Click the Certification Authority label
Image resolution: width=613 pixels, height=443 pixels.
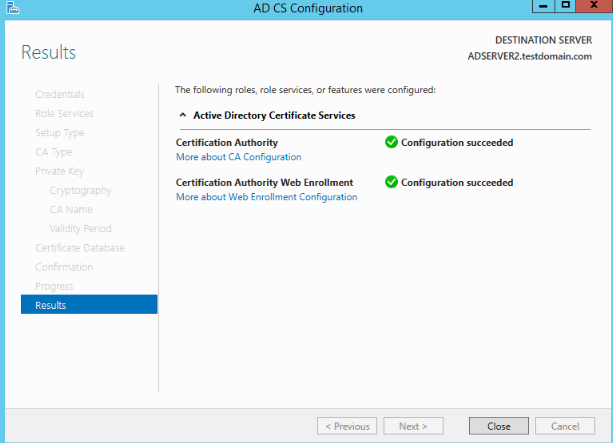(227, 143)
